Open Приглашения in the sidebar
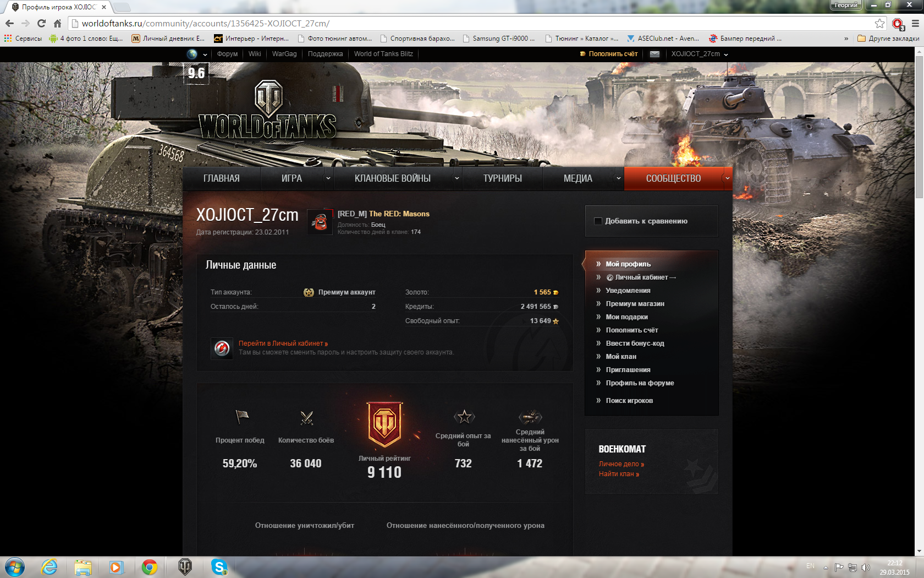 [628, 370]
